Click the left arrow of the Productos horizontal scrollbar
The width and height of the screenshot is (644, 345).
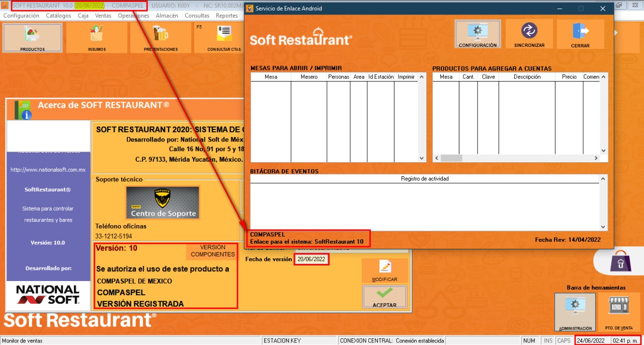(437, 158)
